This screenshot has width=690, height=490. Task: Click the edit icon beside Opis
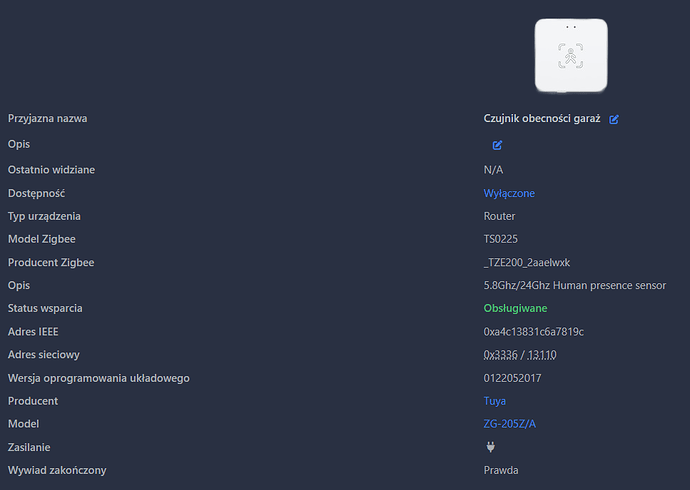(497, 145)
